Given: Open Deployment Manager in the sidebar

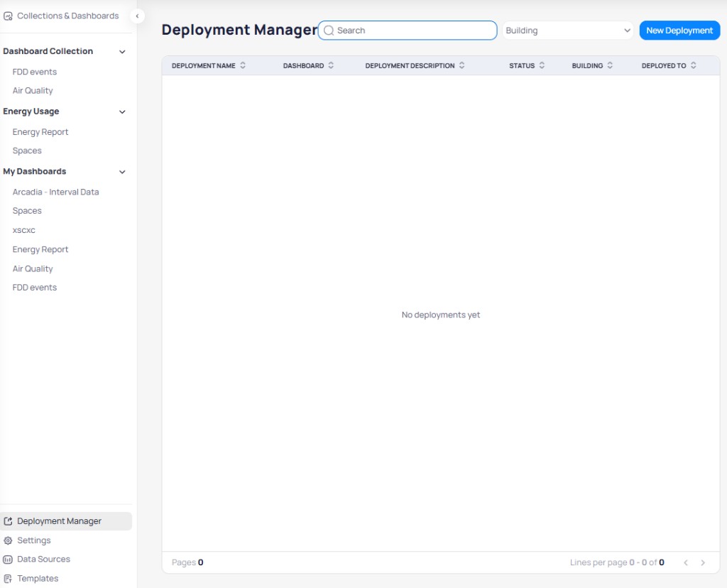Looking at the screenshot, I should point(66,521).
